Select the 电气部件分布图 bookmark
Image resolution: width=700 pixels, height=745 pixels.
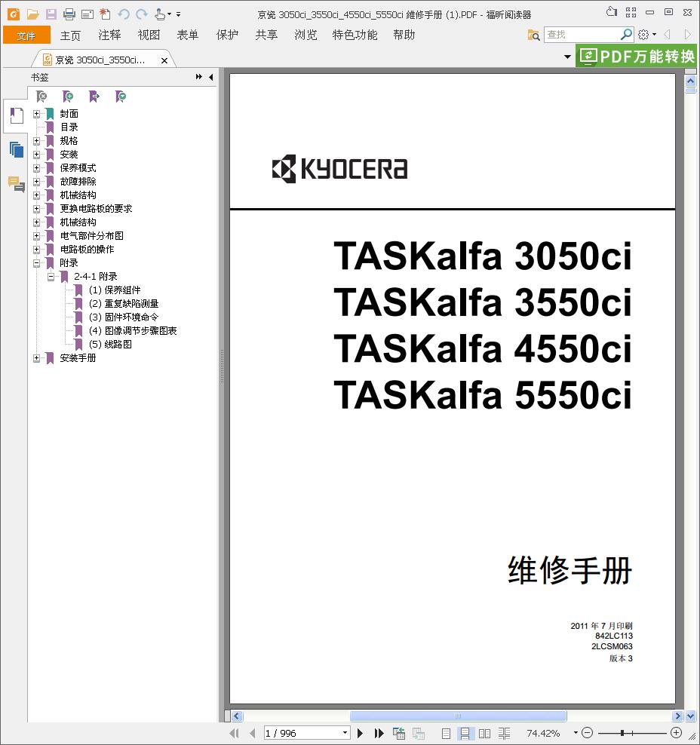pyautogui.click(x=92, y=236)
